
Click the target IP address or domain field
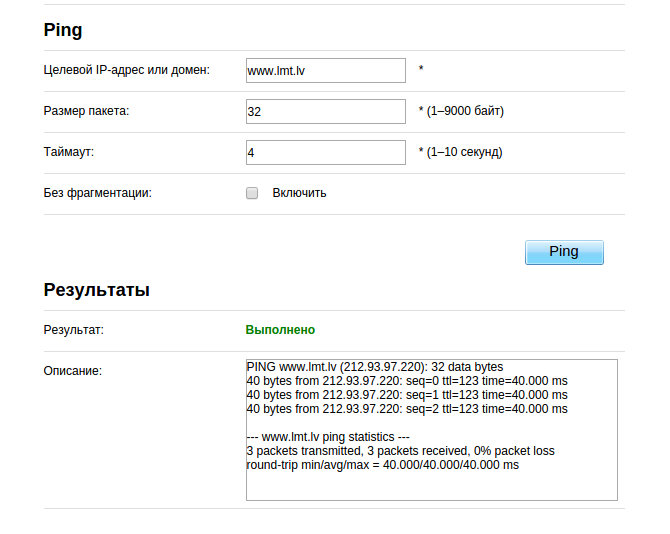(x=325, y=70)
